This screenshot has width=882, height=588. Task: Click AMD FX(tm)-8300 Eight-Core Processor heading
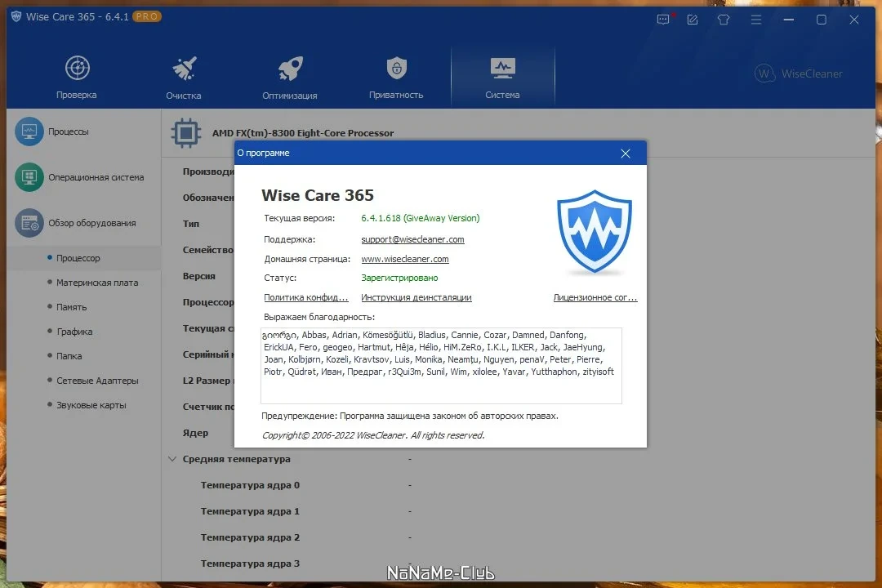(x=303, y=133)
